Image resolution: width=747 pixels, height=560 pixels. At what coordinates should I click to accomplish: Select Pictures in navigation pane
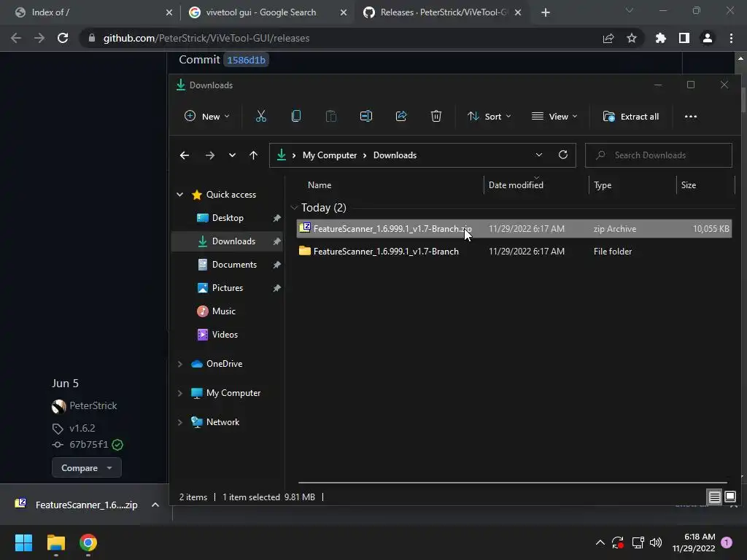pyautogui.click(x=228, y=288)
